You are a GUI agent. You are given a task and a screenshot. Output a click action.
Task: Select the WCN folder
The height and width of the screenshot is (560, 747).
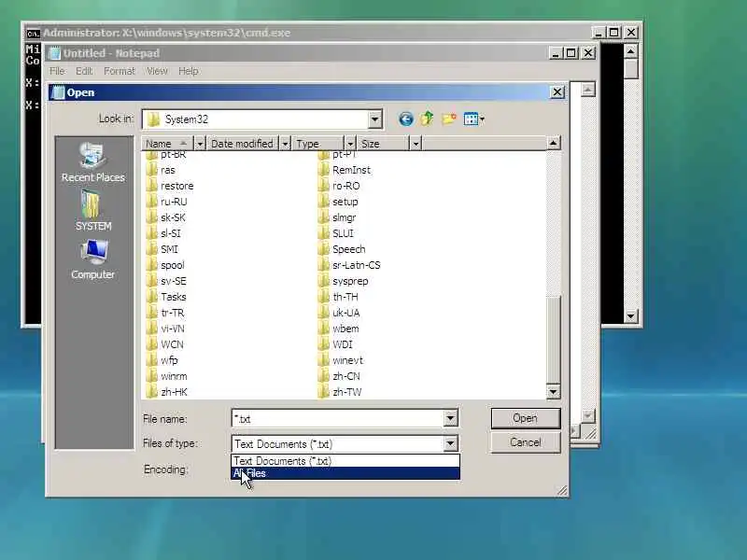tap(165, 344)
